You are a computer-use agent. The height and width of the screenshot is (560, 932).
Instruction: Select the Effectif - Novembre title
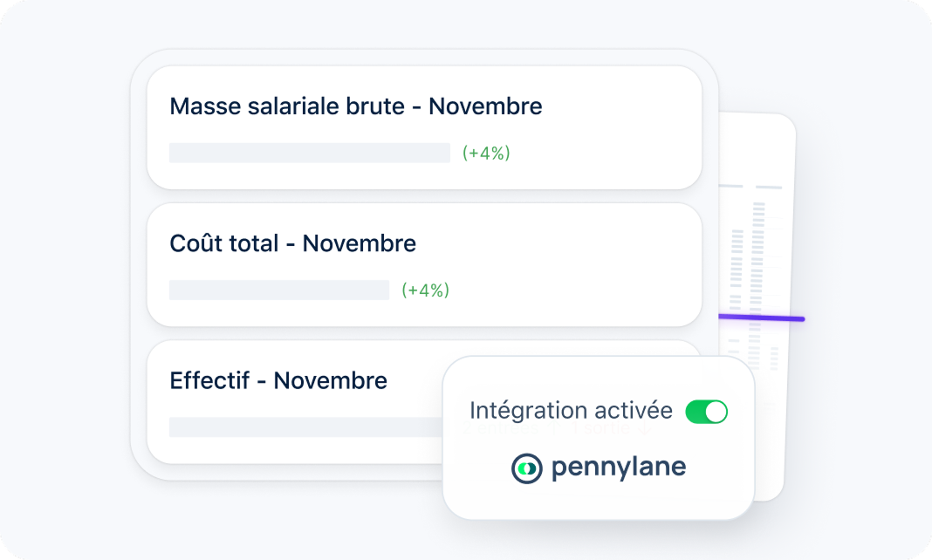tap(278, 381)
